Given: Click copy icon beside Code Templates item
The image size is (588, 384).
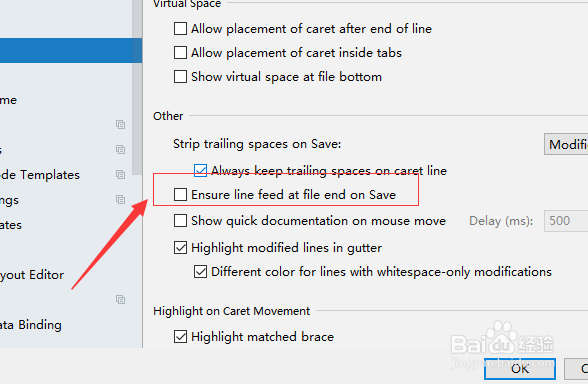Looking at the screenshot, I should pos(120,174).
